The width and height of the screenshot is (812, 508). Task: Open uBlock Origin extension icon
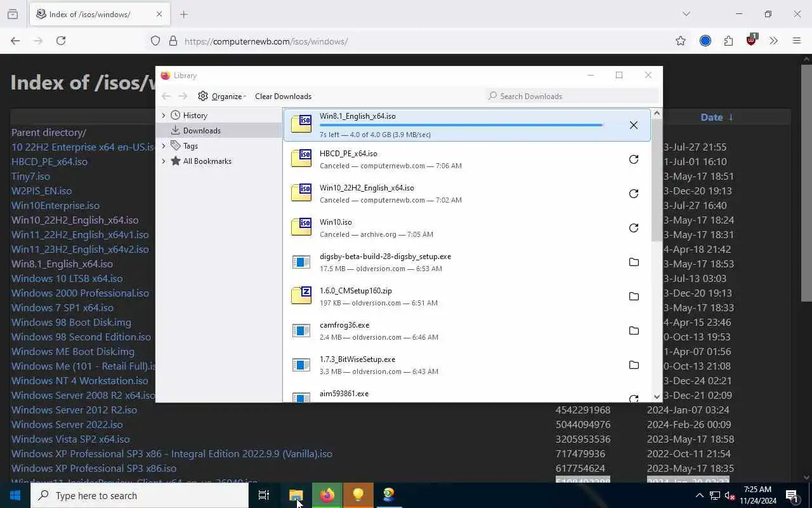752,40
